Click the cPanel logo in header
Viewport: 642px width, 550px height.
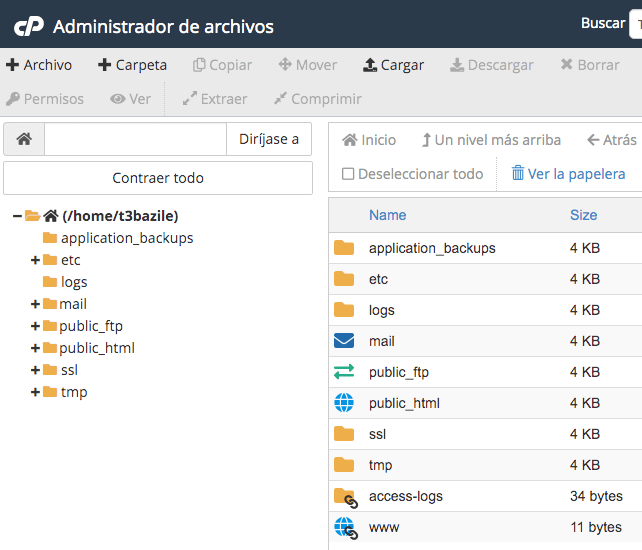(29, 27)
